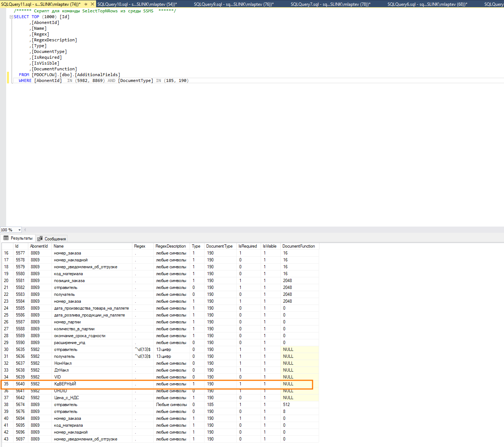The image size is (504, 447).
Task: Click the Regex cell in row 30
Action: 144,349
